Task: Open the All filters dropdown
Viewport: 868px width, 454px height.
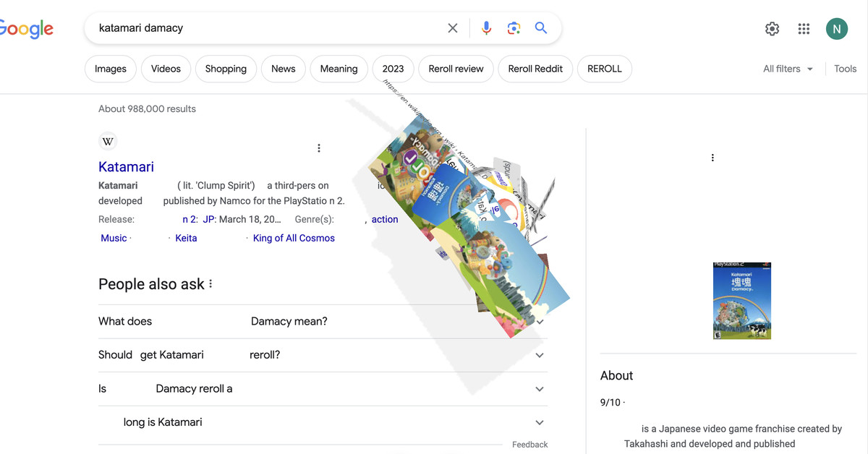Action: pos(788,69)
